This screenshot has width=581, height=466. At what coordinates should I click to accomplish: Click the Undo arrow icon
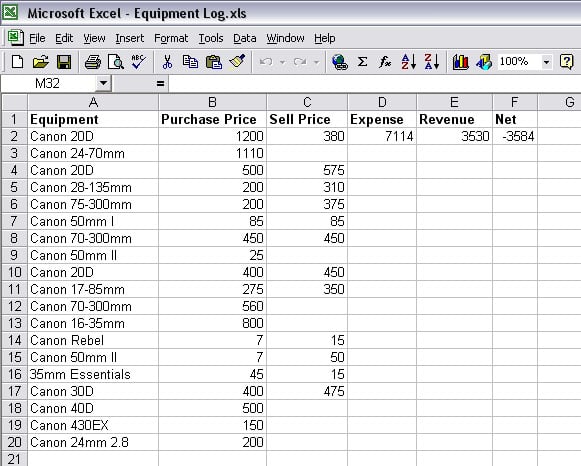[266, 61]
